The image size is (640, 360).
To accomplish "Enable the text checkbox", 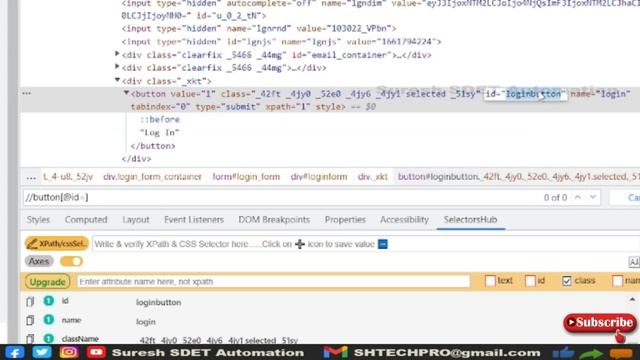I will (x=490, y=281).
